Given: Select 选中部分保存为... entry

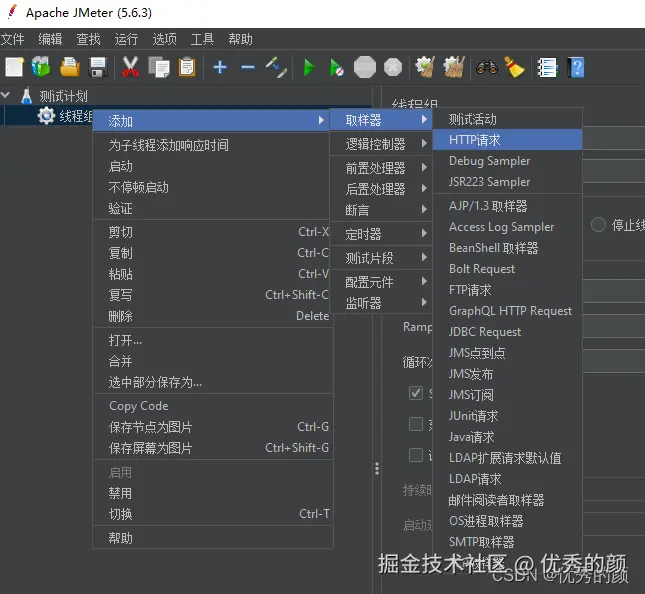Looking at the screenshot, I should click(211, 383).
